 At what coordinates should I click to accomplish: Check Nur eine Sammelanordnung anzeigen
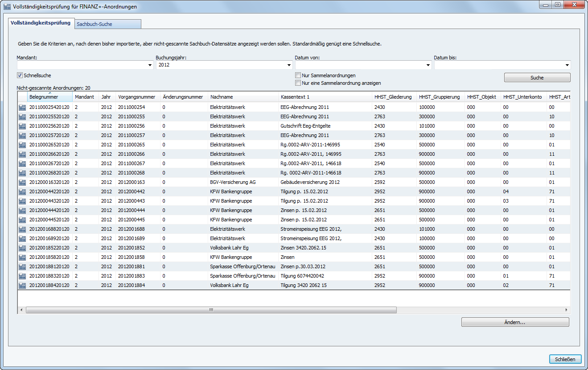(x=298, y=83)
